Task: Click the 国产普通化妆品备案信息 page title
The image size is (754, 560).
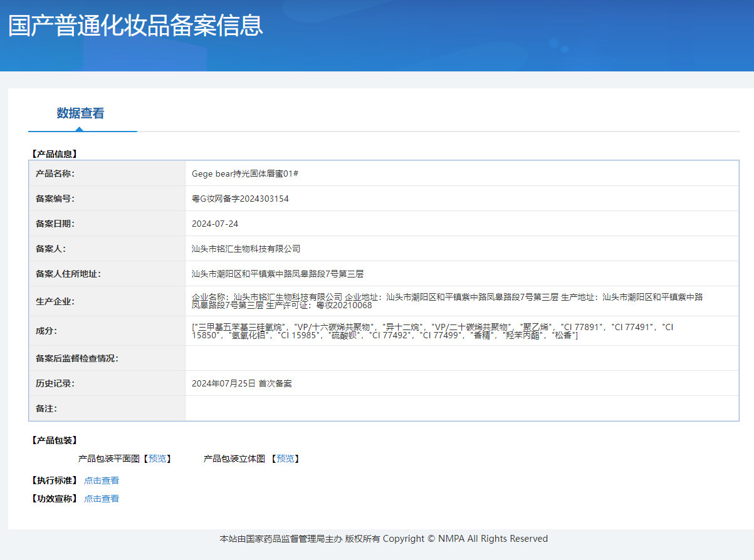Action: (135, 26)
